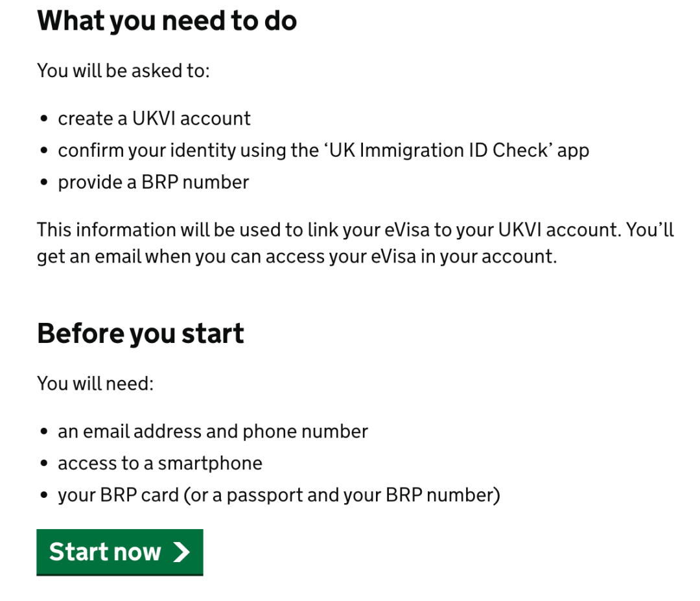This screenshot has height=601, width=700.
Task: Click the 'You will need:' text
Action: tap(95, 383)
